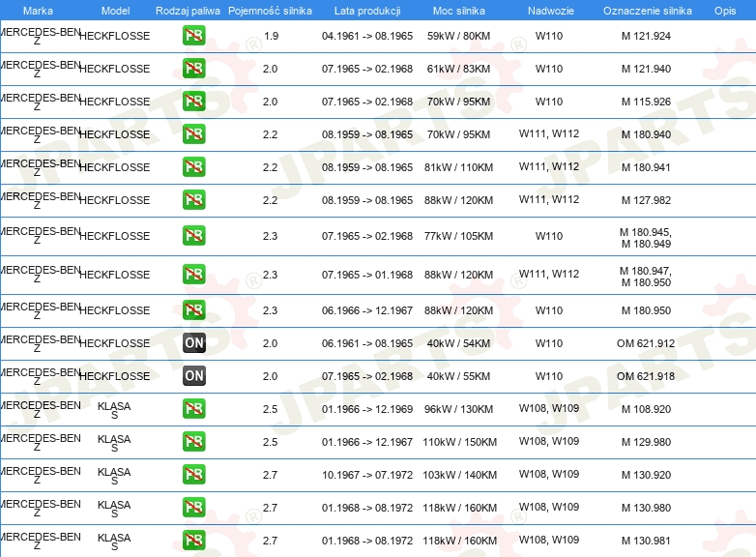Screen dimensions: 756x557
Task: Click petrol fuel icon in M 108.920 row
Action: [193, 408]
